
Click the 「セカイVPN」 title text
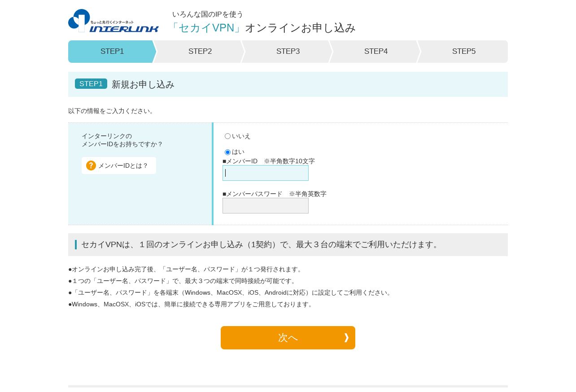point(207,28)
